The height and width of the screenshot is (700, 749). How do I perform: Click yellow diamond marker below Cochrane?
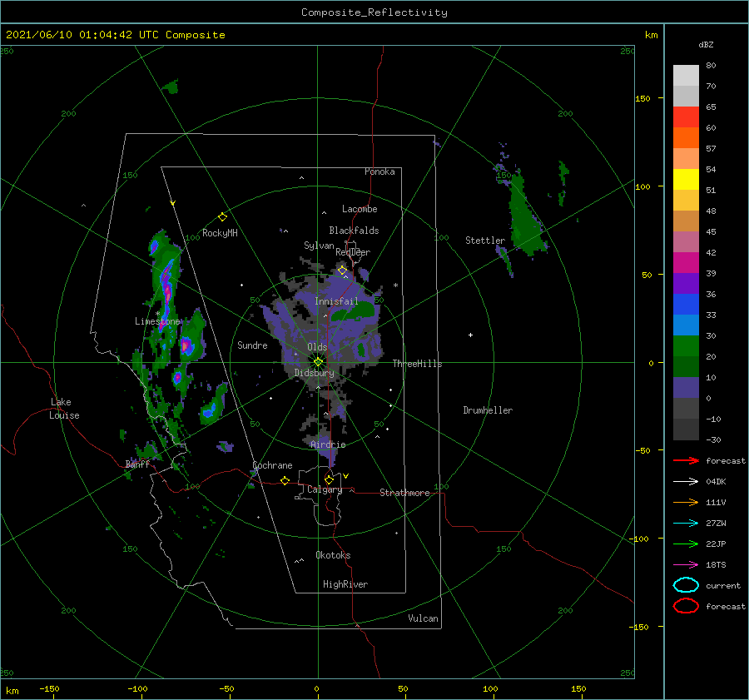pyautogui.click(x=285, y=480)
